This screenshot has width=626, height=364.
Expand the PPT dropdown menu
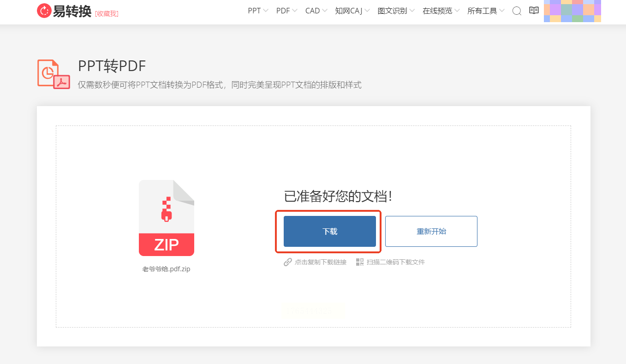(x=258, y=11)
